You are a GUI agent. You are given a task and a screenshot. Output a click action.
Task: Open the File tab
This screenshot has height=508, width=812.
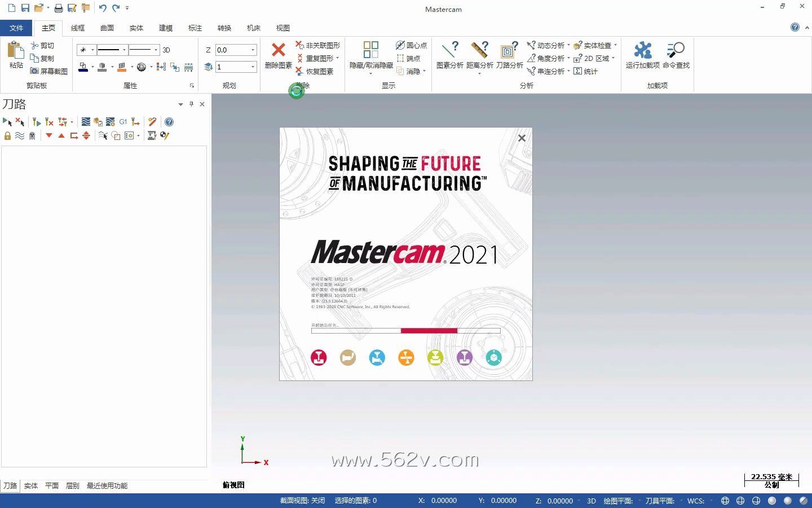click(x=16, y=28)
